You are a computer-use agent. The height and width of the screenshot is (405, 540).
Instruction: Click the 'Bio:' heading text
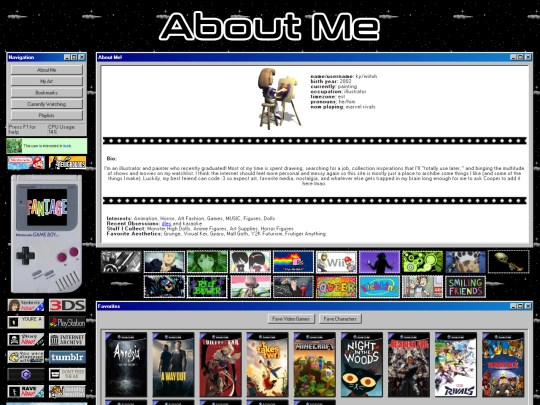112,158
